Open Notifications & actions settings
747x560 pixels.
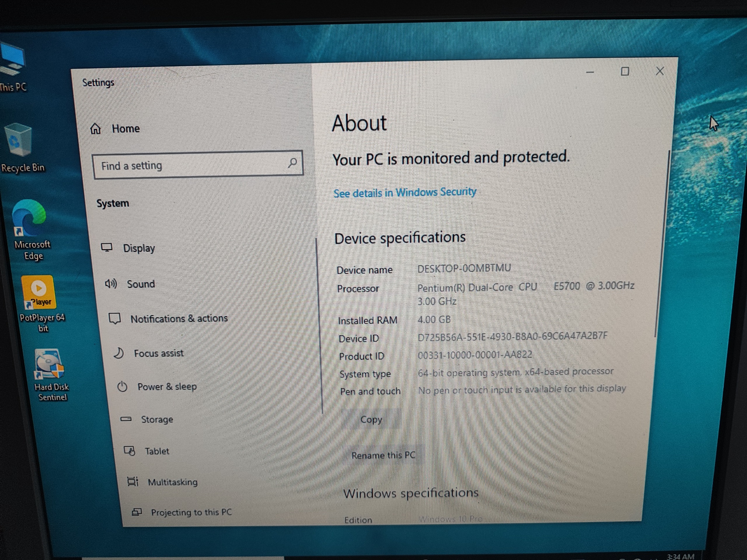[179, 318]
